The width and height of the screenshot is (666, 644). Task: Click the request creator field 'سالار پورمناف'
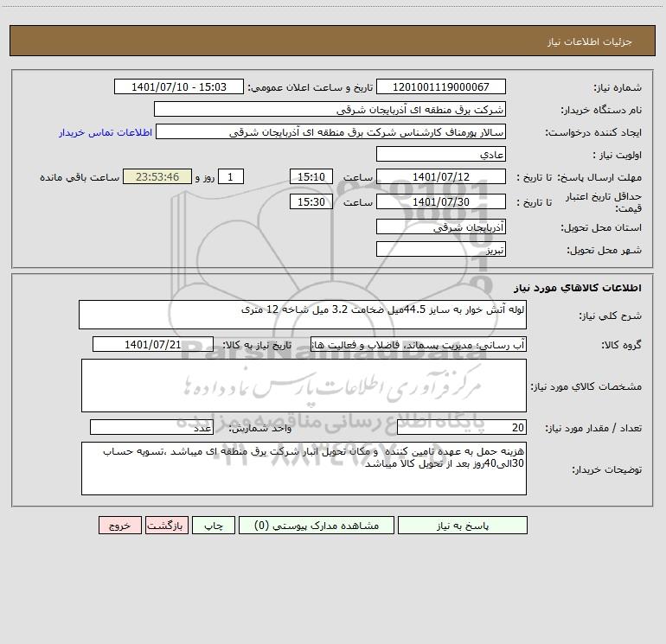pyautogui.click(x=331, y=131)
